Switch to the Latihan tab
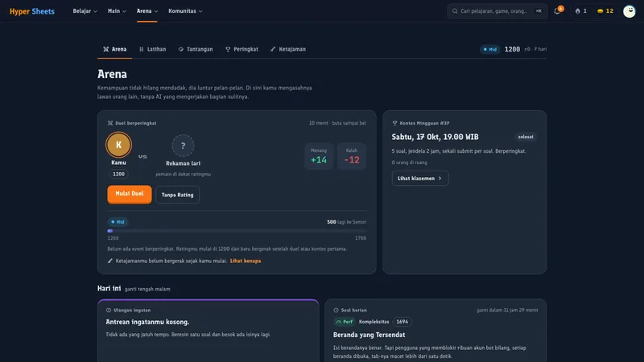The image size is (644, 362). (x=153, y=49)
